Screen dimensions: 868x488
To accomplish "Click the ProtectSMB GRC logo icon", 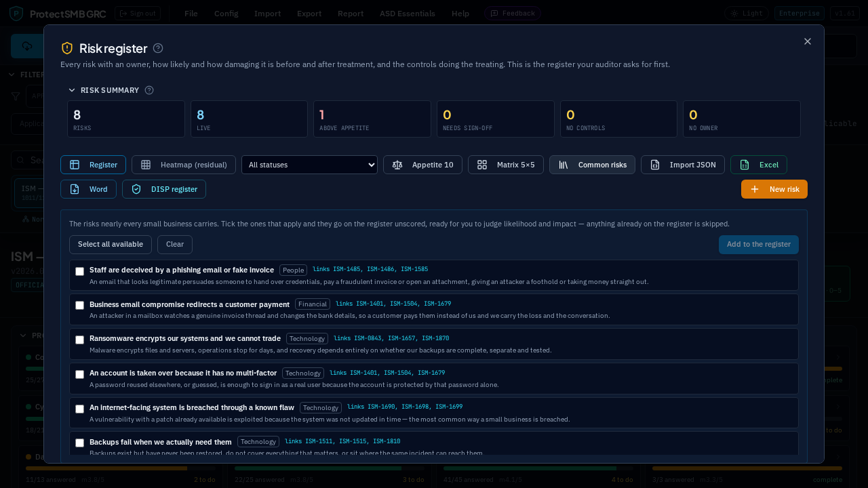I will click(x=16, y=14).
